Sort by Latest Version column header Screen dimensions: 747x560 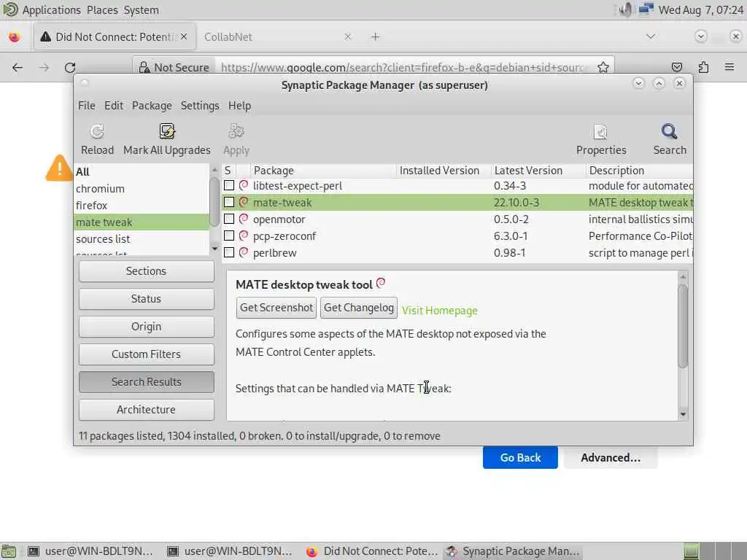tap(538, 171)
